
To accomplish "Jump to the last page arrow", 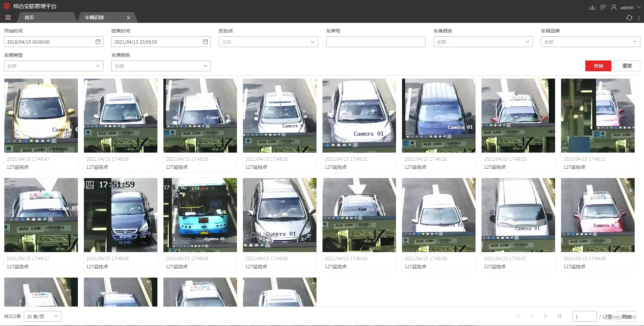I will pyautogui.click(x=559, y=316).
